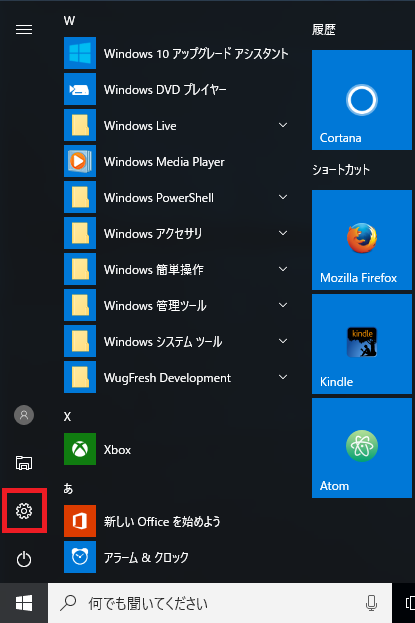Expand the Windows アクセサリ chevron
This screenshot has height=623, width=415.
[283, 233]
